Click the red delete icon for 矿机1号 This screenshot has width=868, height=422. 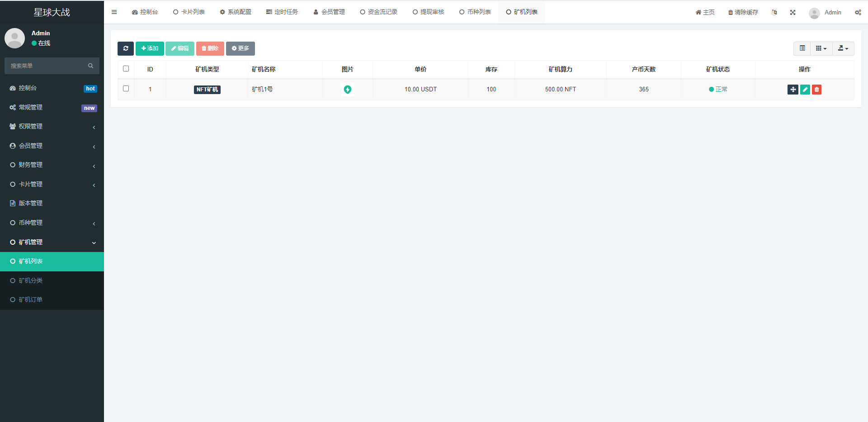pyautogui.click(x=816, y=90)
